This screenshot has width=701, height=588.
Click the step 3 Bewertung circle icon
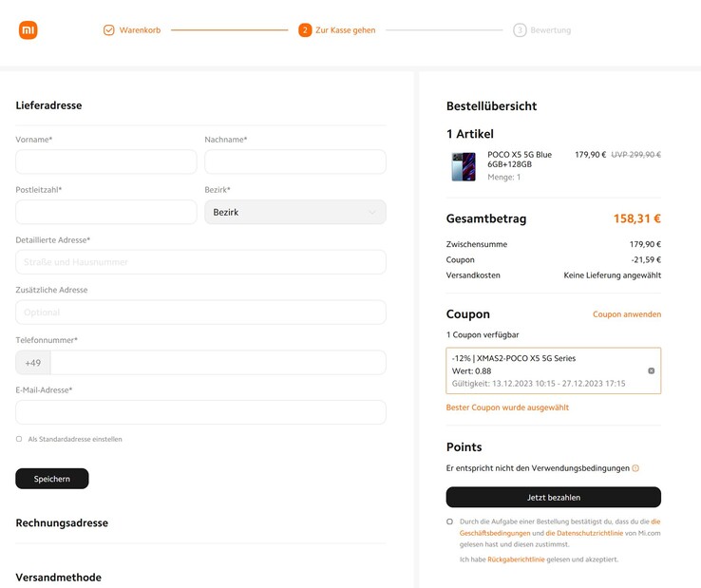(520, 30)
